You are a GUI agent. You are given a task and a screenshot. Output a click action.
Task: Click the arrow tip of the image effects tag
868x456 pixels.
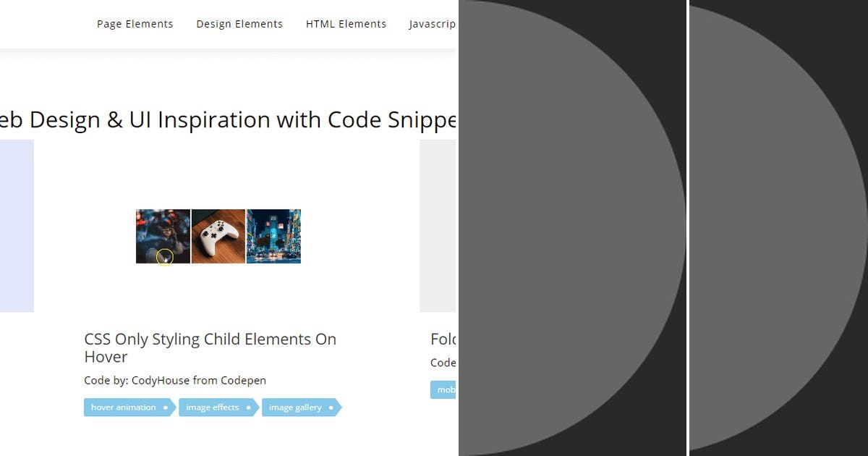(x=257, y=408)
